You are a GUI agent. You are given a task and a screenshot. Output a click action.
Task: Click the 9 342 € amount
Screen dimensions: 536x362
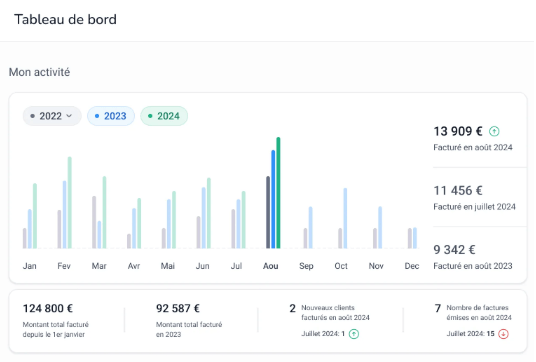coord(454,250)
